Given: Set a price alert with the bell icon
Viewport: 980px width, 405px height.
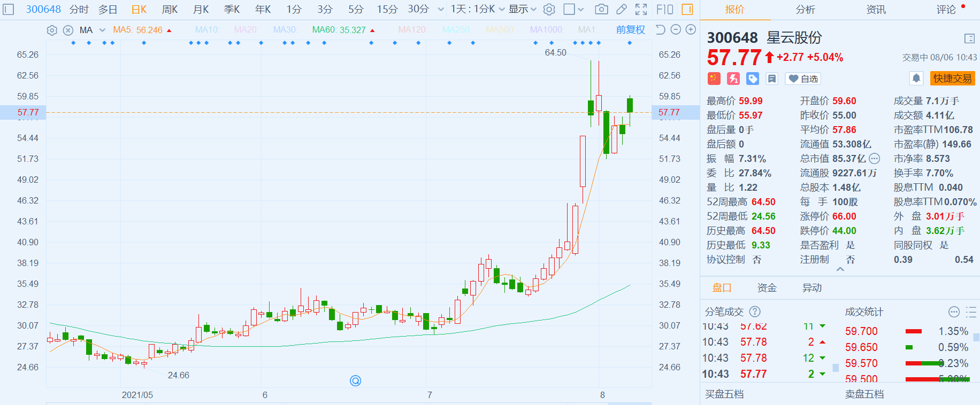Looking at the screenshot, I should [x=916, y=79].
